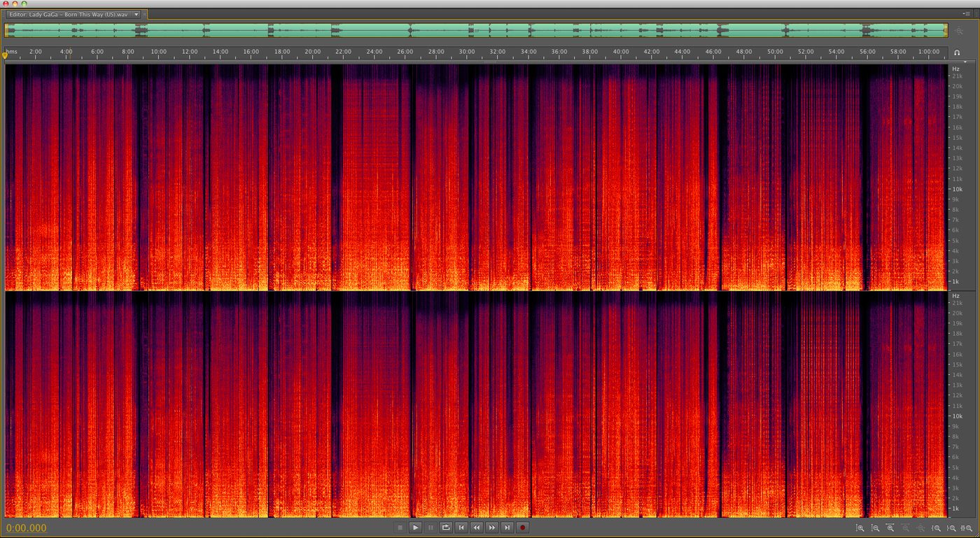Toggle loop playback
The width and height of the screenshot is (980, 538).
pyautogui.click(x=446, y=528)
